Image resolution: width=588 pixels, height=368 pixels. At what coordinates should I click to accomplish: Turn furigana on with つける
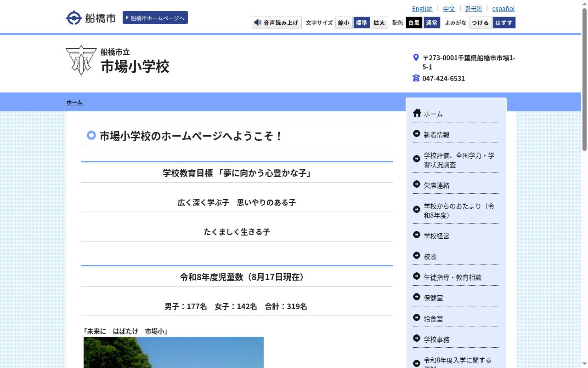pos(480,23)
